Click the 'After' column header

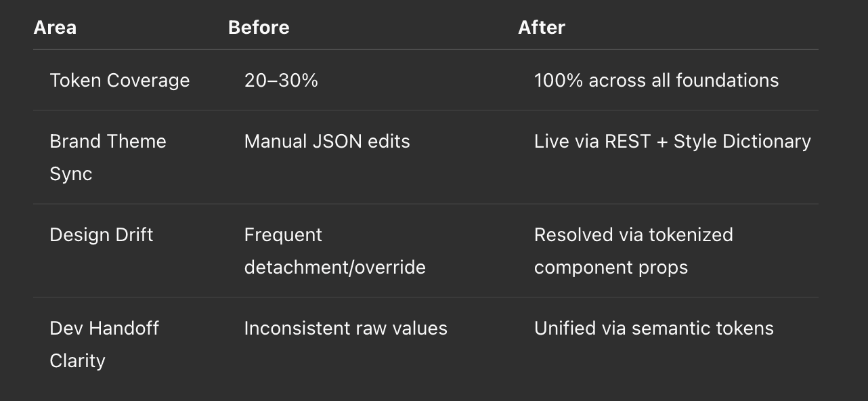pyautogui.click(x=541, y=28)
